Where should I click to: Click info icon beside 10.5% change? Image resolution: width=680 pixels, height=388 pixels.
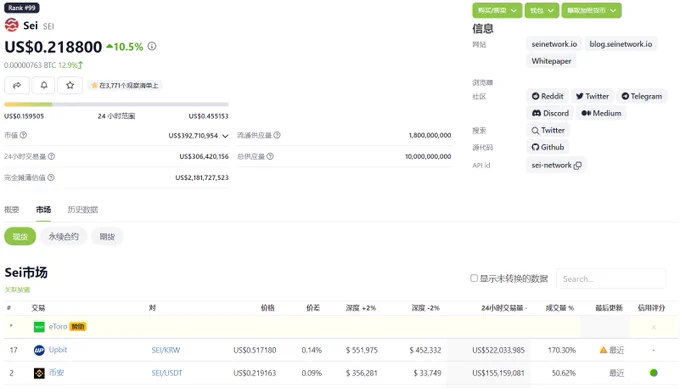152,46
